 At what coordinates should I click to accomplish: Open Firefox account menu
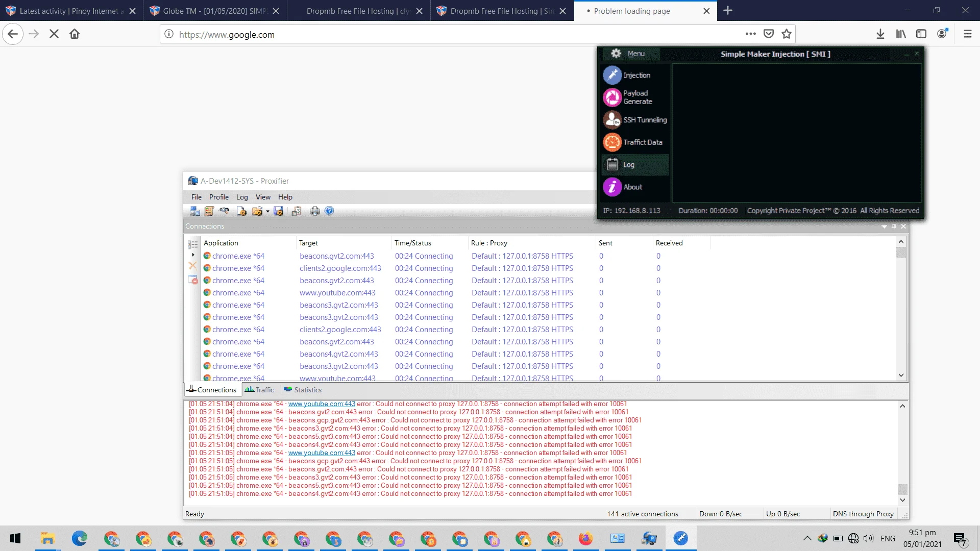click(x=942, y=34)
